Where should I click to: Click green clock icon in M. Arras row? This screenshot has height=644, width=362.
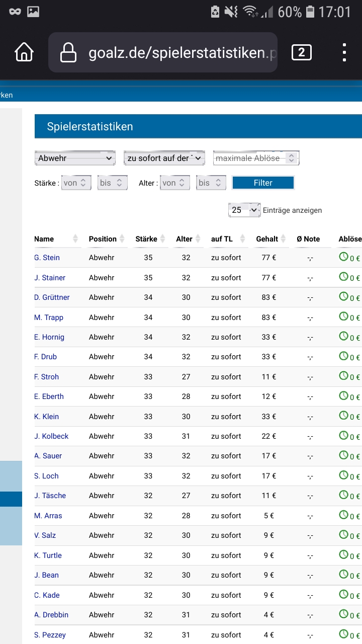tap(343, 515)
